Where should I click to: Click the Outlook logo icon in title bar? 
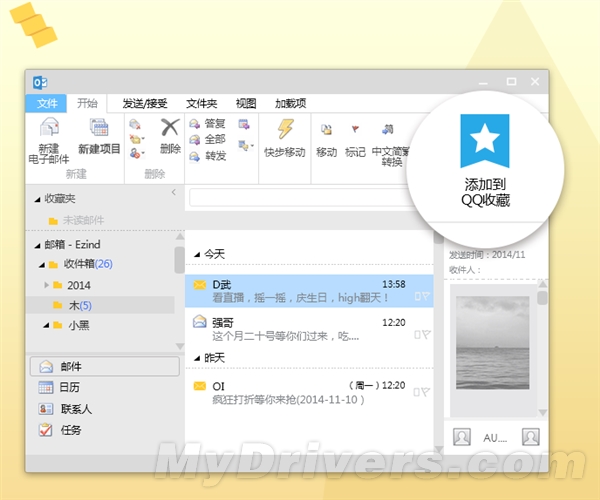pyautogui.click(x=40, y=82)
